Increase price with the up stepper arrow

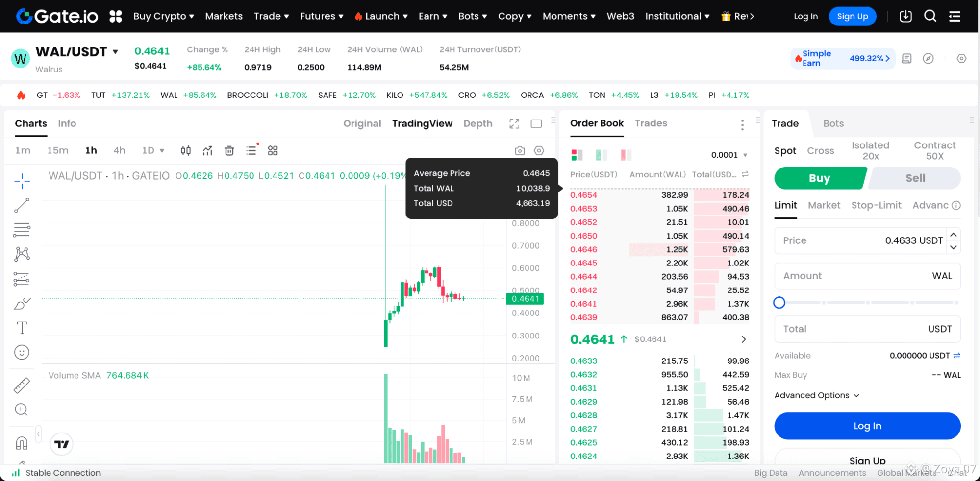954,235
